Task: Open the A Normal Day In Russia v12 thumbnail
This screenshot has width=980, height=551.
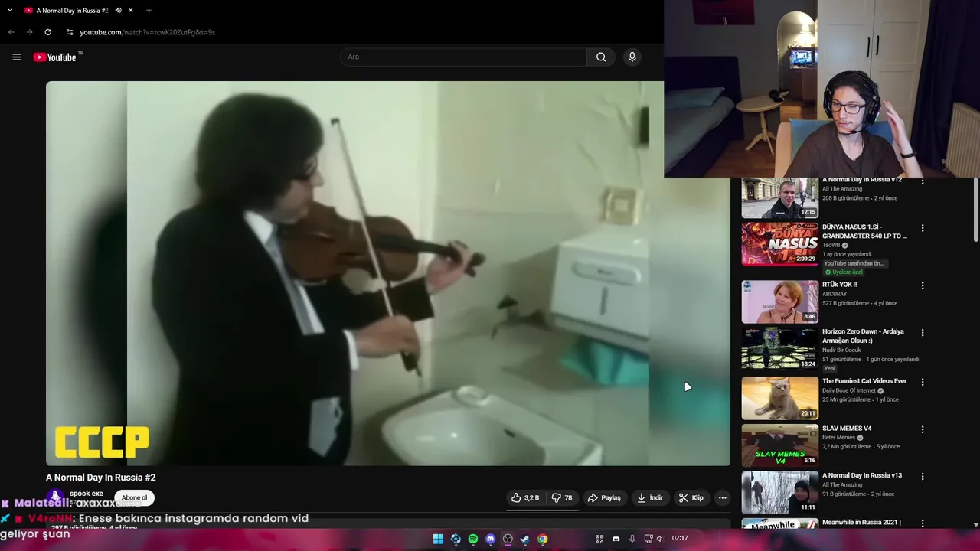Action: [779, 197]
